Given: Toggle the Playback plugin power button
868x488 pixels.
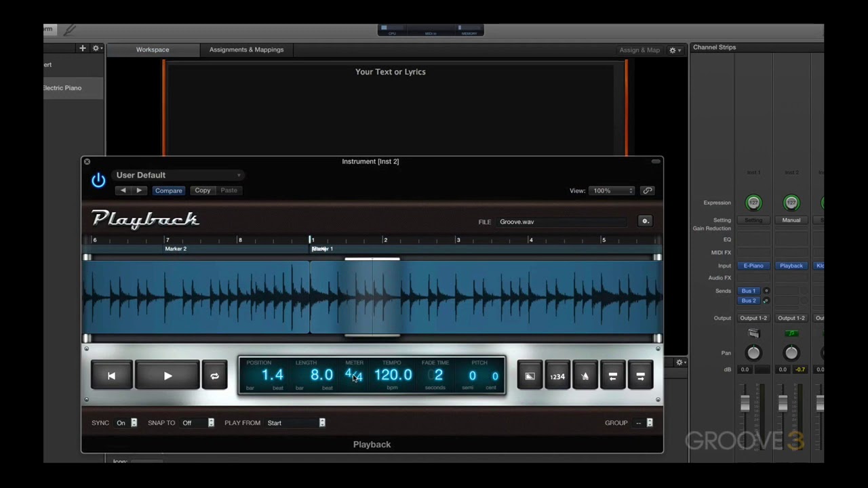Looking at the screenshot, I should tap(98, 180).
